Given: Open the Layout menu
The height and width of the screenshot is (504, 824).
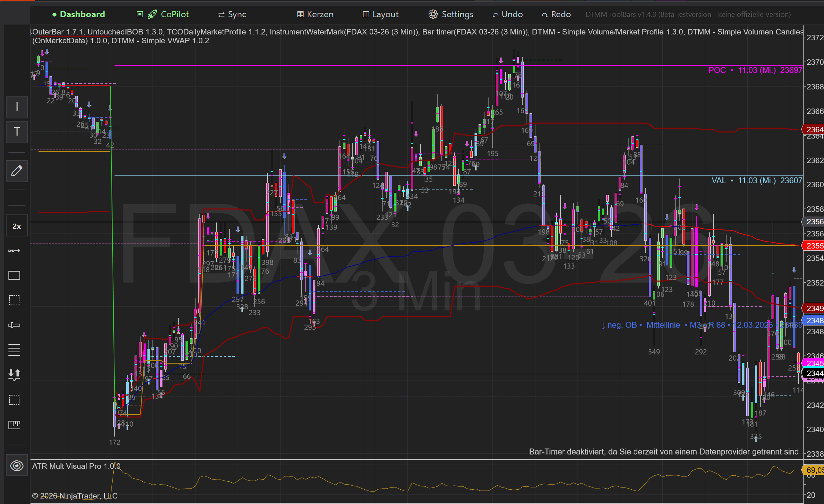Looking at the screenshot, I should click(x=380, y=14).
